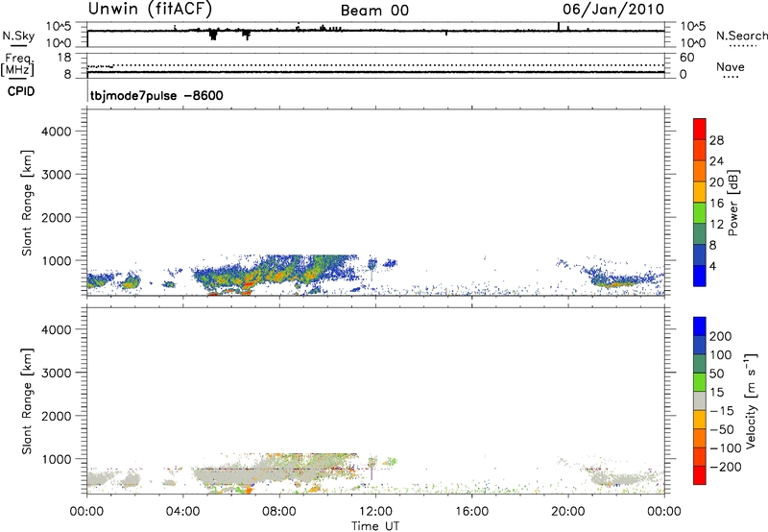This screenshot has height=532, width=768.
Task: Click the '12:00' time tick label
Action: pos(375,512)
